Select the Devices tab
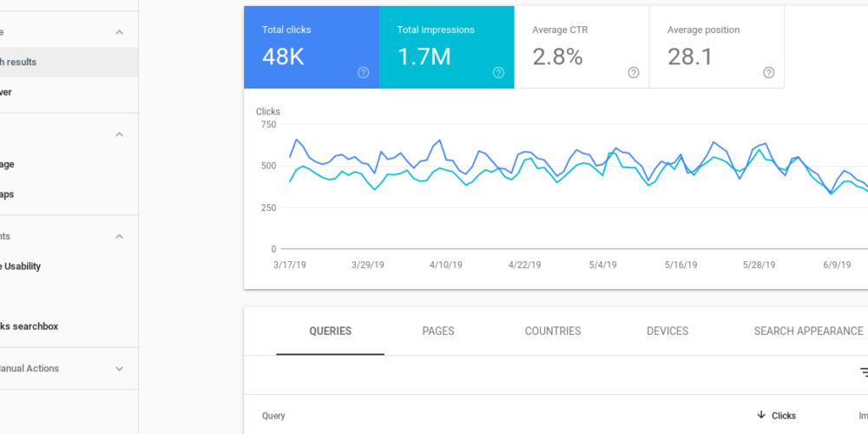This screenshot has height=434, width=868. (667, 331)
